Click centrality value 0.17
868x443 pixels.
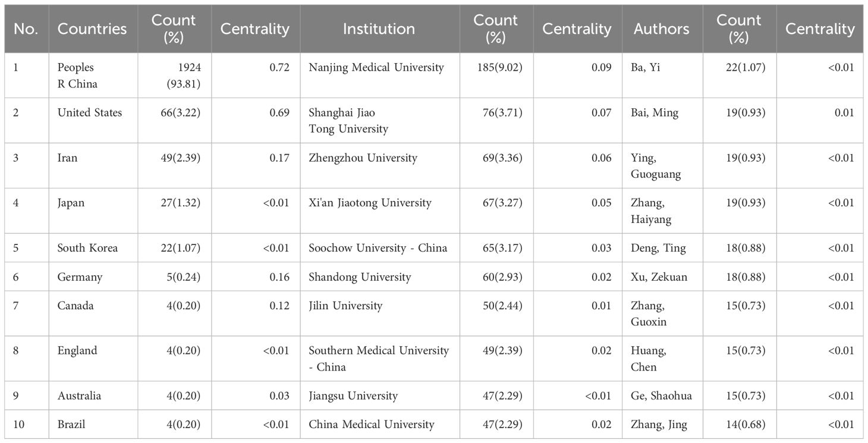pyautogui.click(x=279, y=158)
